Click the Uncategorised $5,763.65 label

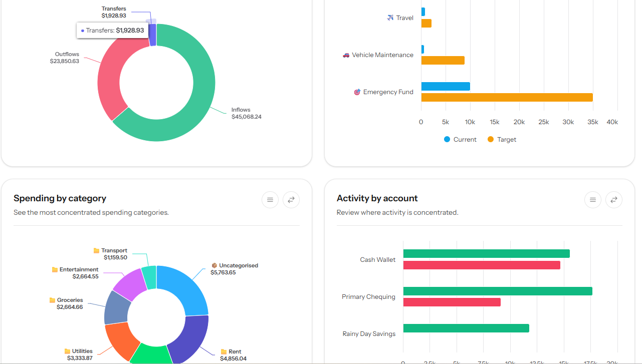[x=234, y=269]
